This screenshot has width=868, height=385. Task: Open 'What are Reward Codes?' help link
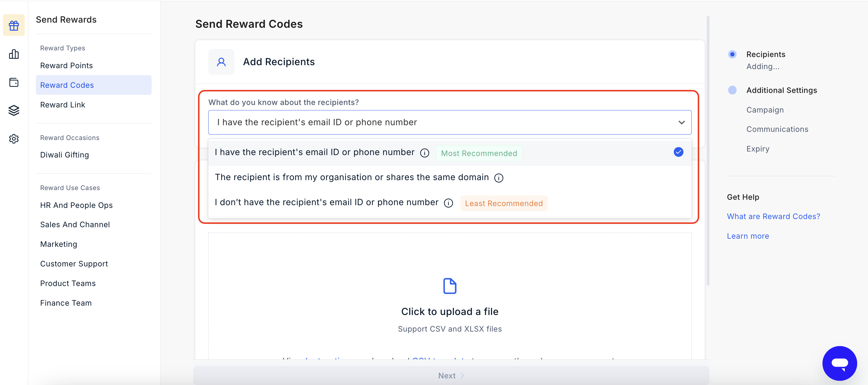(x=773, y=217)
